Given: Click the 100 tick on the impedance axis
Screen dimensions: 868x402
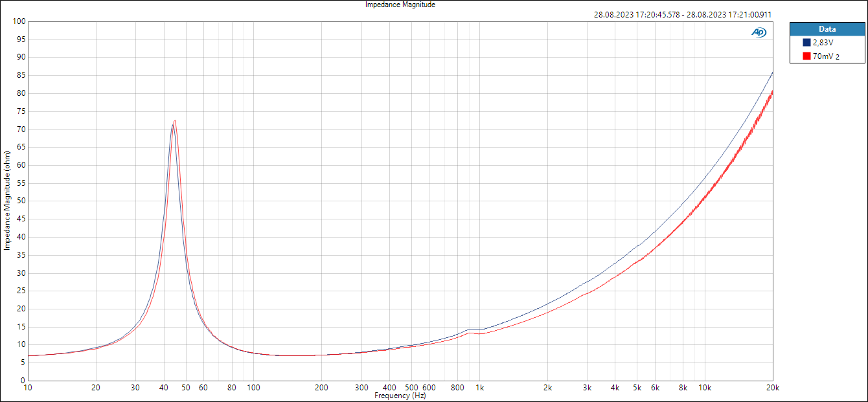Looking at the screenshot, I should (x=19, y=21).
